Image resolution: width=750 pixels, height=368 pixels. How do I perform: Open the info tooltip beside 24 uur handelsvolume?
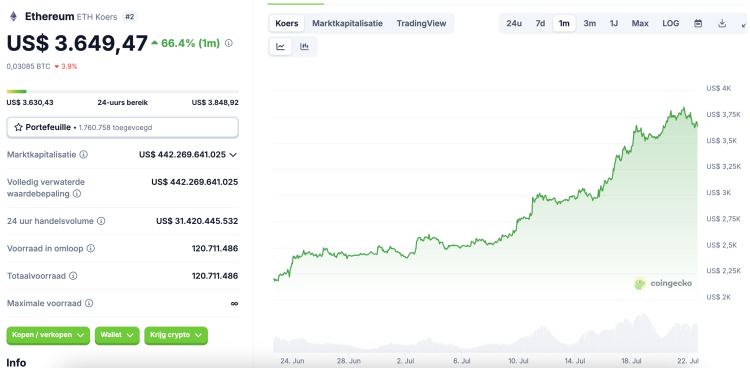point(101,221)
